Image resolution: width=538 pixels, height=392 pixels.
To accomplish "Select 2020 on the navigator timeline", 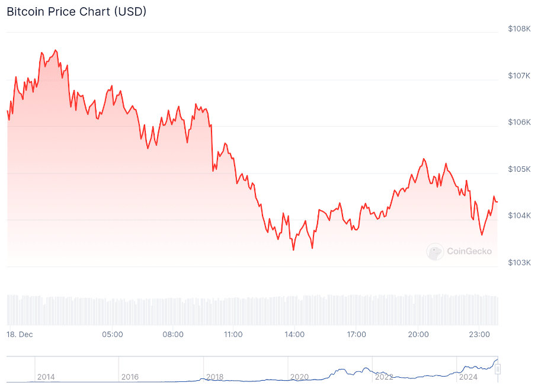I will tap(299, 377).
